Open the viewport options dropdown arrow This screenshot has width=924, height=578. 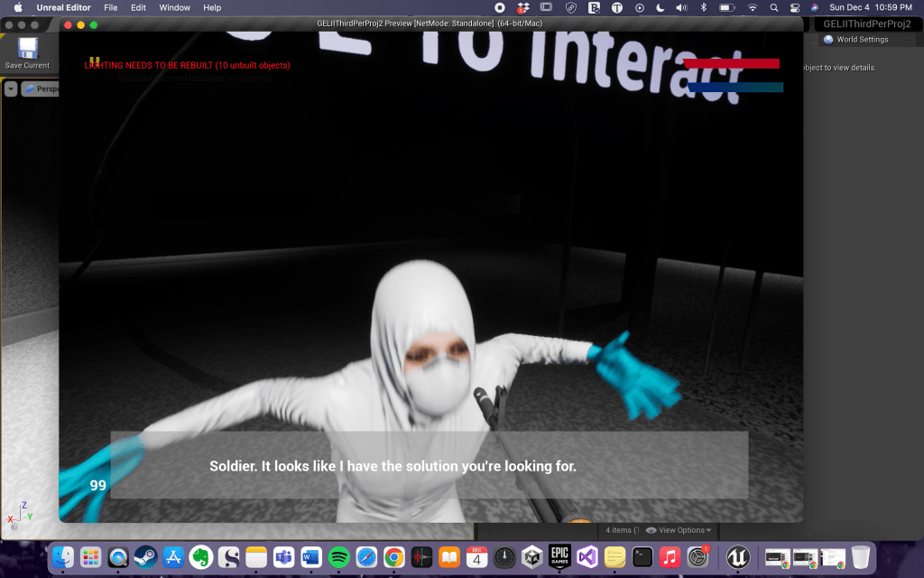(x=11, y=89)
